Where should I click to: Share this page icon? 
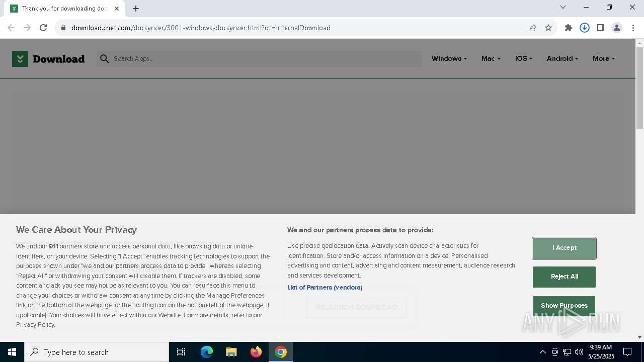[532, 28]
